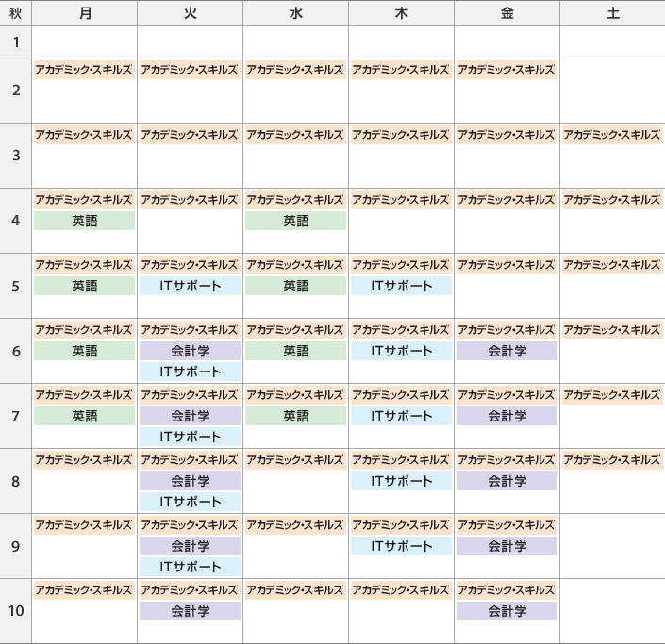Click ITサポート in Thursday period 9
The image size is (665, 644).
coord(401,546)
